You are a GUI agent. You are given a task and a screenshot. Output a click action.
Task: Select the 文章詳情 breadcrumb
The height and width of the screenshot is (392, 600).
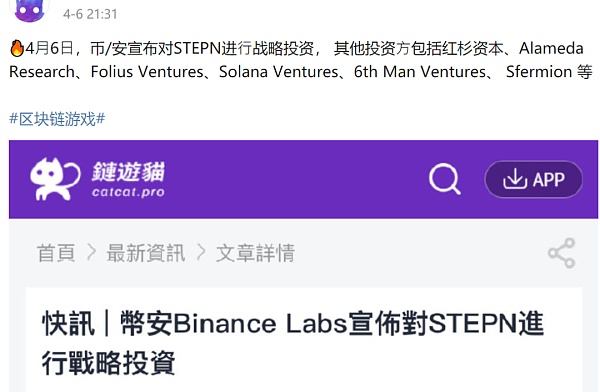[255, 253]
